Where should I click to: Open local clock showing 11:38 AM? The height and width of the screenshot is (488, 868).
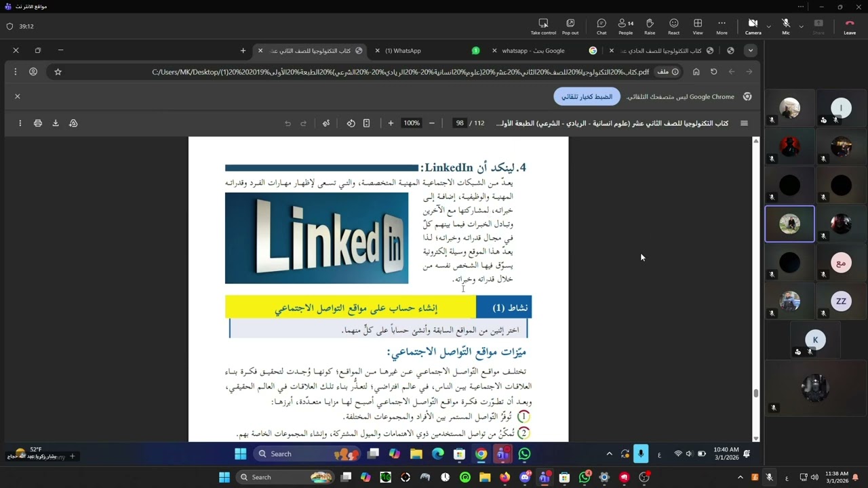836,477
